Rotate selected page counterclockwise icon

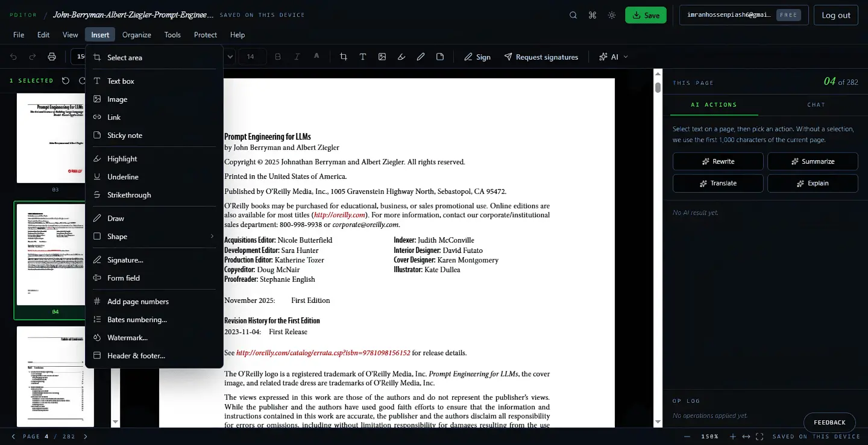click(x=66, y=81)
